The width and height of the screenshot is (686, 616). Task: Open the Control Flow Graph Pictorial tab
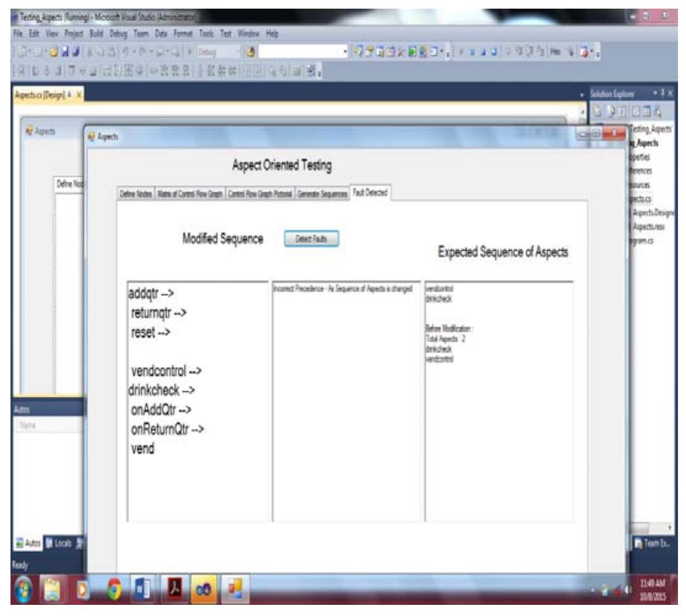coord(260,194)
